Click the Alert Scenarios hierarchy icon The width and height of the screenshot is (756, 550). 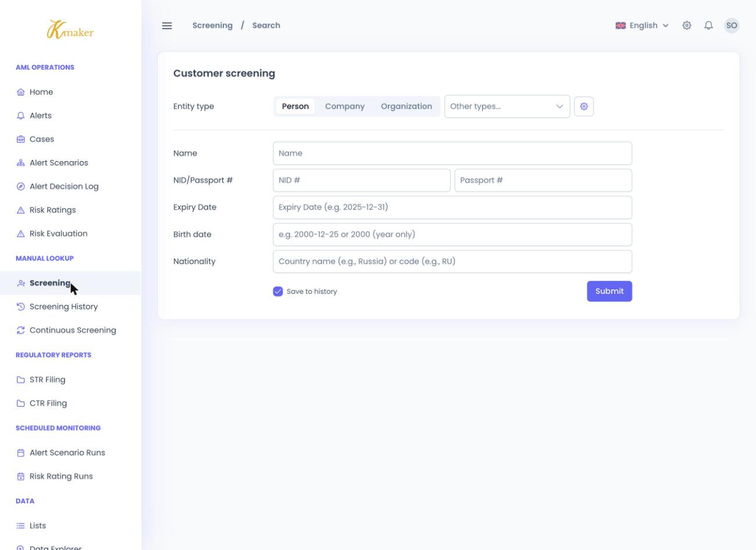coord(21,163)
